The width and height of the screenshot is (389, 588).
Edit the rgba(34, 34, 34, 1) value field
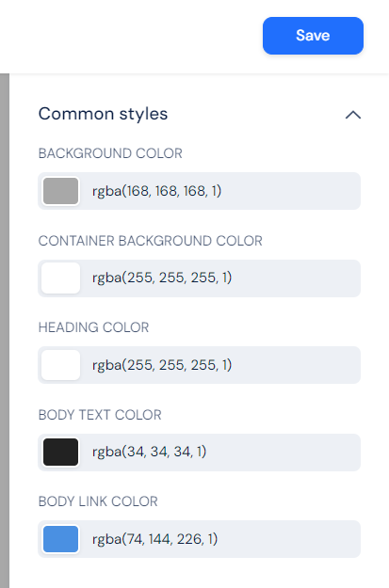pos(221,452)
